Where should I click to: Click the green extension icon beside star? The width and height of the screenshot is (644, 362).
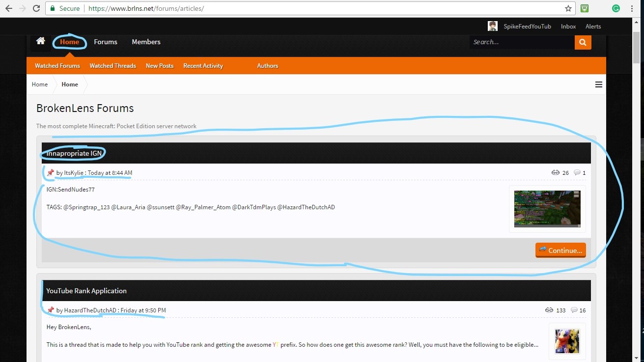(585, 8)
